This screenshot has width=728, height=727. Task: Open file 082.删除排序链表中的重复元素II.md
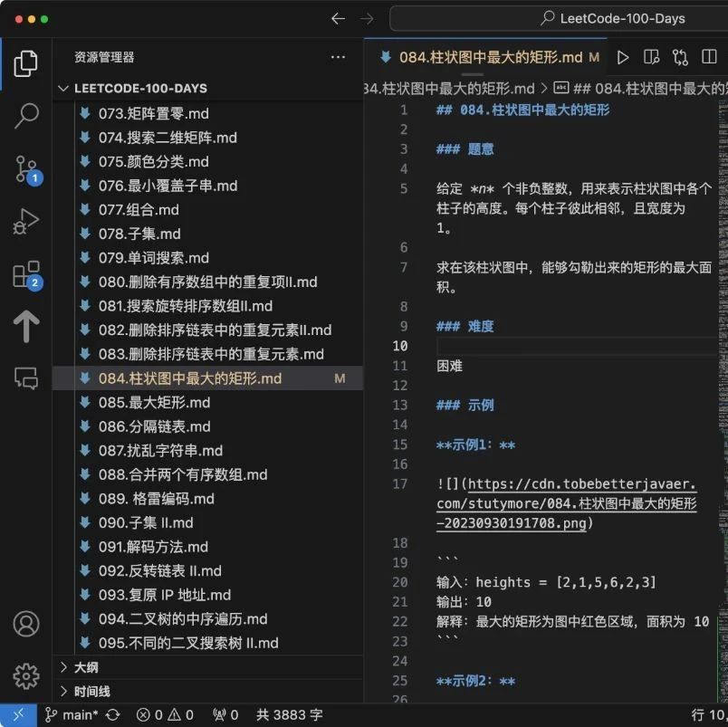(208, 330)
